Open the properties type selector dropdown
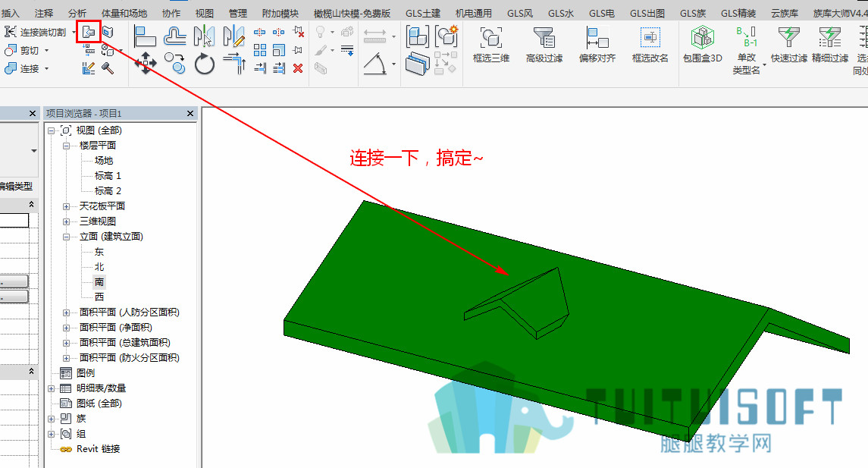The height and width of the screenshot is (468, 868). 34,151
